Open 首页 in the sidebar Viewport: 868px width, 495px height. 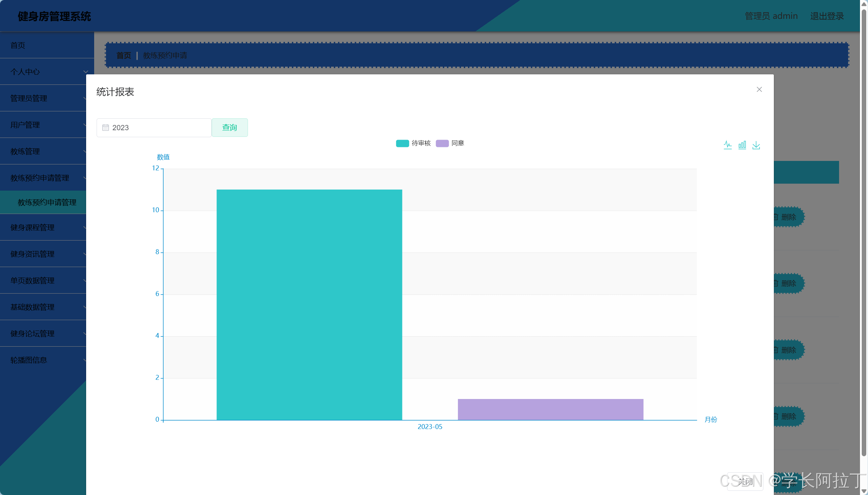pos(18,45)
